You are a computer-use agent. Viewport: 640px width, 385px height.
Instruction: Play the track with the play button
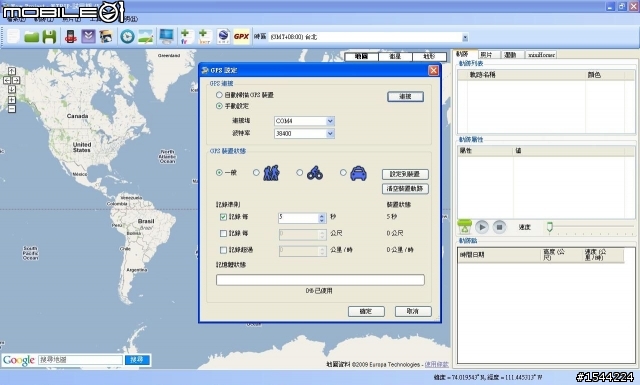pyautogui.click(x=482, y=227)
